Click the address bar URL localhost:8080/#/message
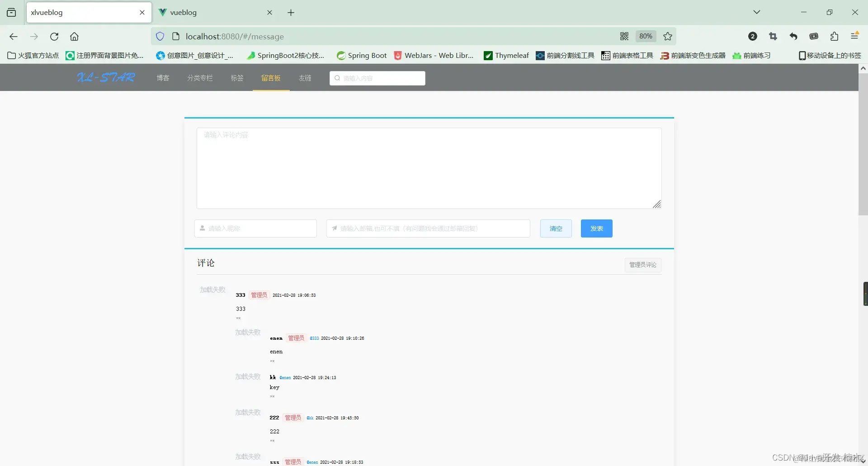The height and width of the screenshot is (466, 868). point(235,37)
